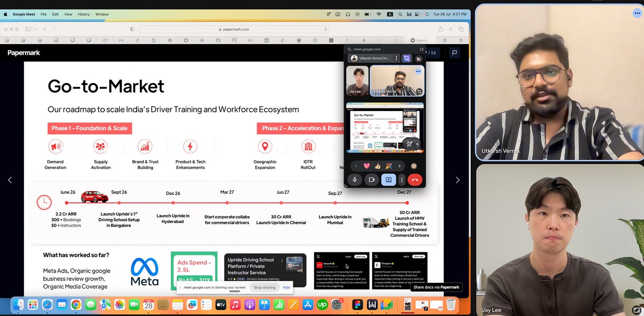Click Stop sharing button
The height and width of the screenshot is (316, 644).
pyautogui.click(x=264, y=287)
